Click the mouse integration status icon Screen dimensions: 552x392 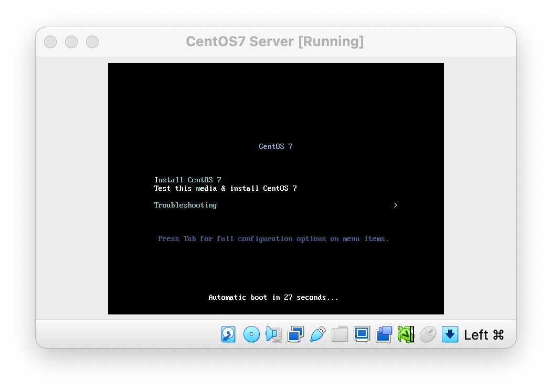pyautogui.click(x=428, y=334)
